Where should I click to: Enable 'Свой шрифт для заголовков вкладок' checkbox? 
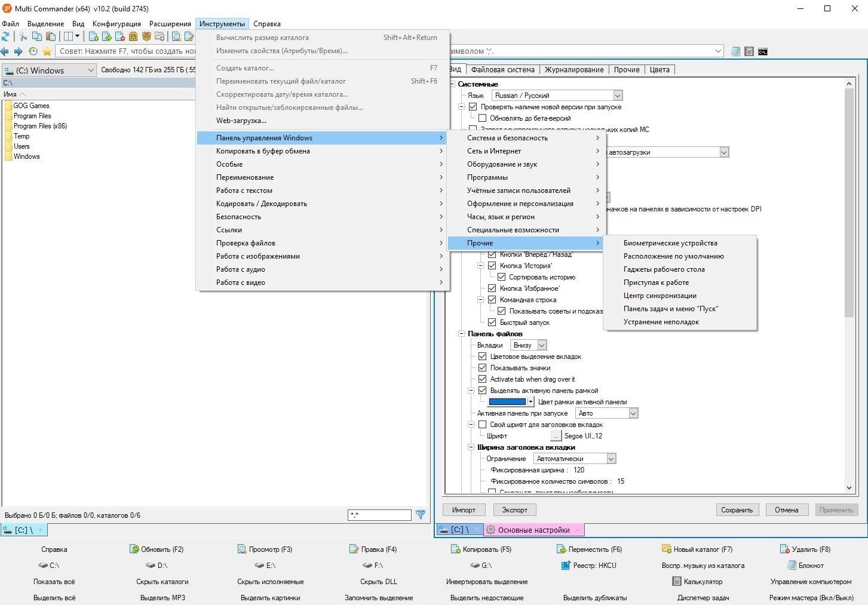coord(483,425)
